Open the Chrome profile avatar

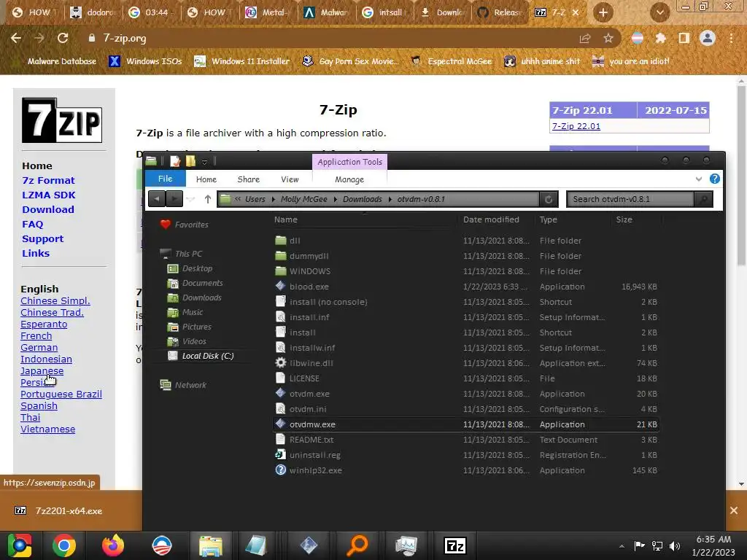(708, 38)
